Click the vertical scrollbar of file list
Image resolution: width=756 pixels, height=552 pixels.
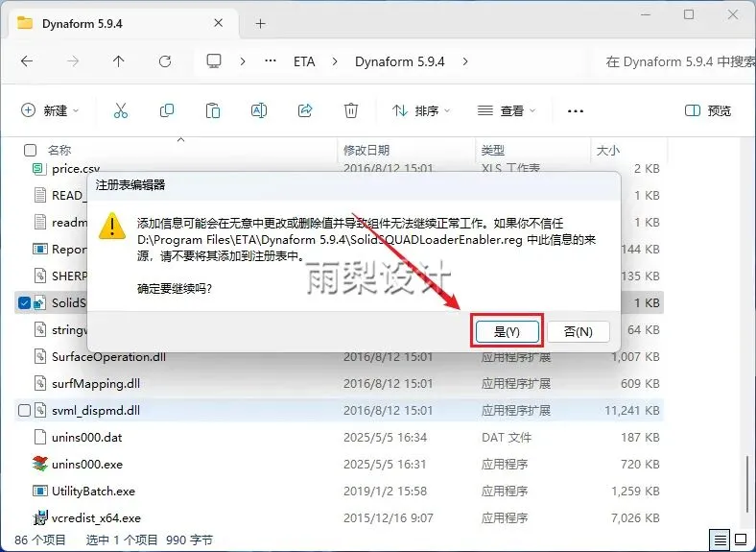747,483
